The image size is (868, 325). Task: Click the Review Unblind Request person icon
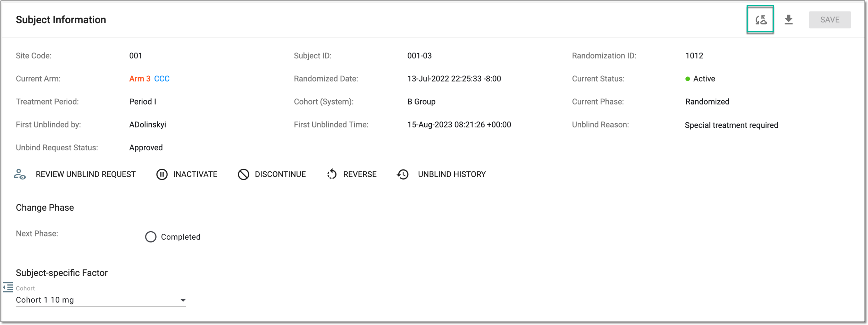tap(20, 174)
